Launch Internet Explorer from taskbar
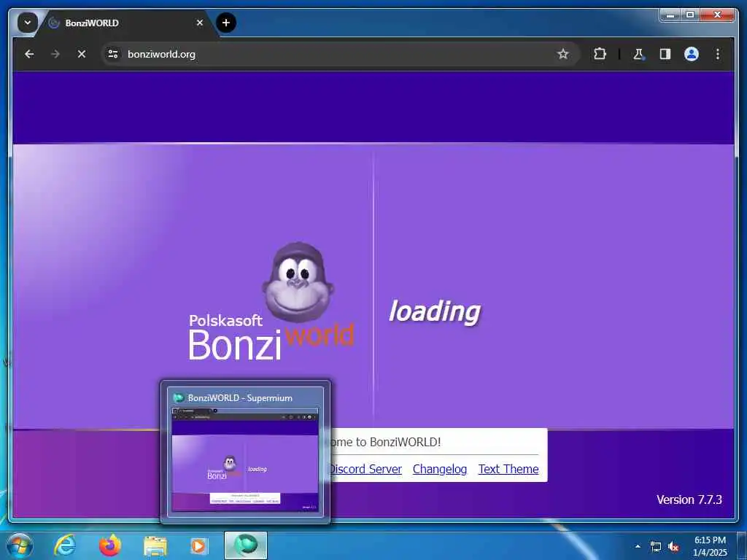 [x=65, y=545]
